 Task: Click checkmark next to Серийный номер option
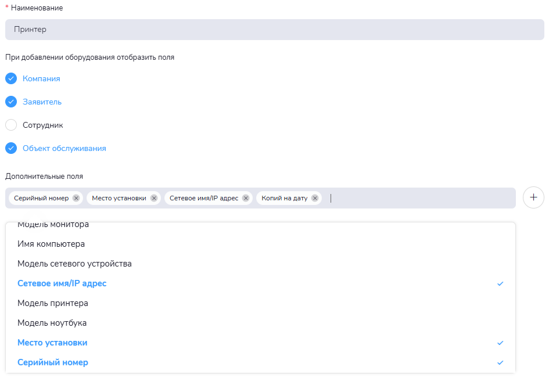[500, 363]
